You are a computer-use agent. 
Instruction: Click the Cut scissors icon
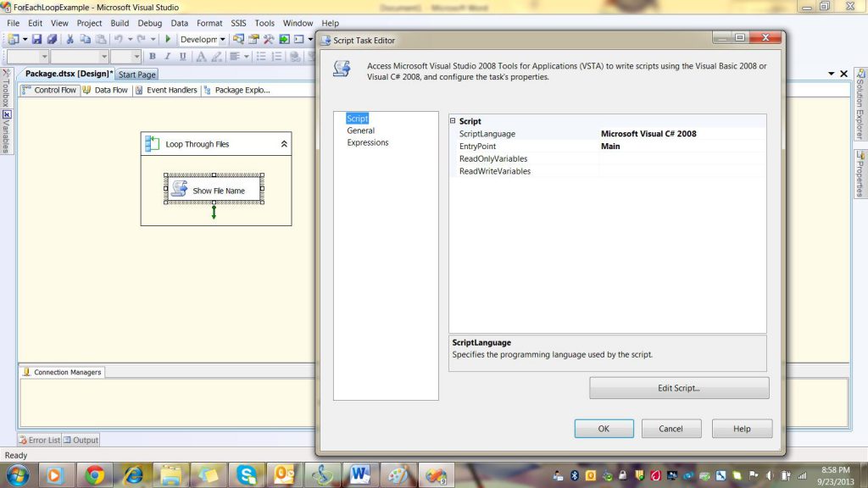(x=71, y=39)
